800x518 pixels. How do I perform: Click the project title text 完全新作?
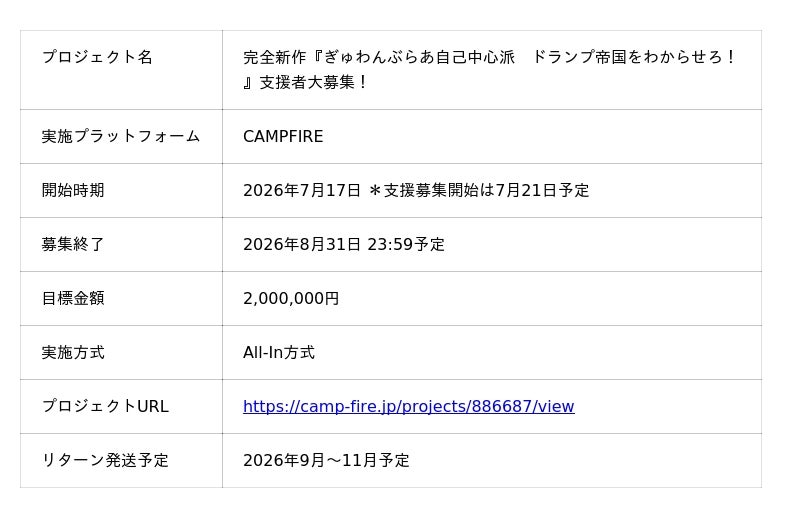274,57
